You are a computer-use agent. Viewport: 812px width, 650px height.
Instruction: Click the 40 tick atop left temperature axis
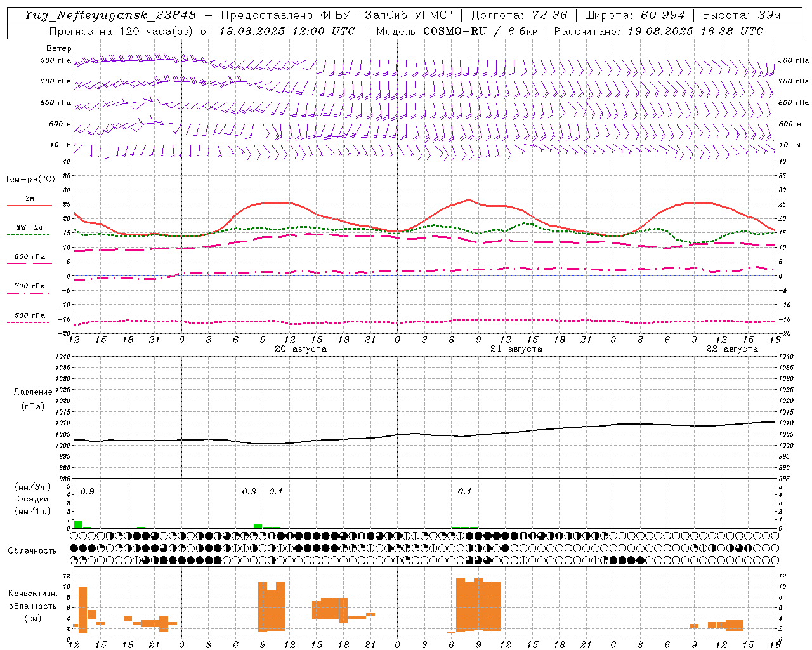[x=65, y=161]
